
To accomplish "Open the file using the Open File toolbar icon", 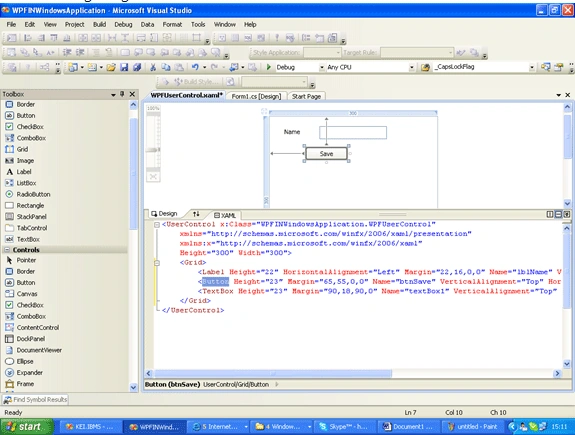I will pyautogui.click(x=111, y=67).
